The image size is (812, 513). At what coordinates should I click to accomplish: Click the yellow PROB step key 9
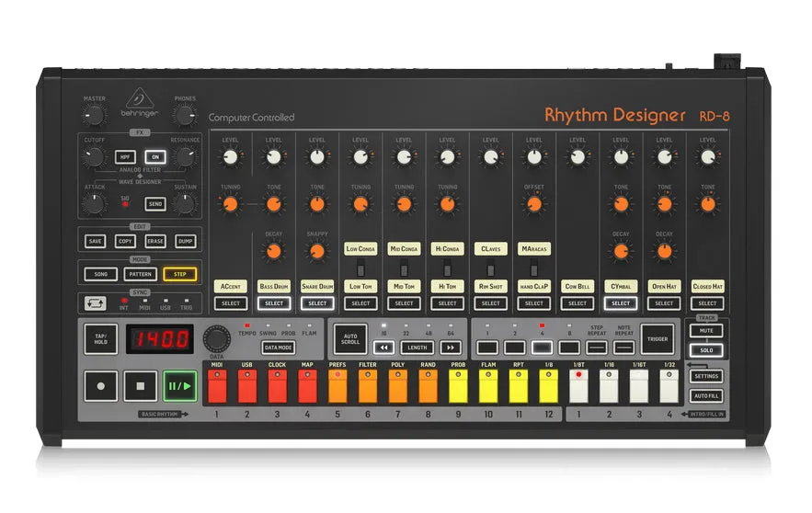click(x=458, y=385)
